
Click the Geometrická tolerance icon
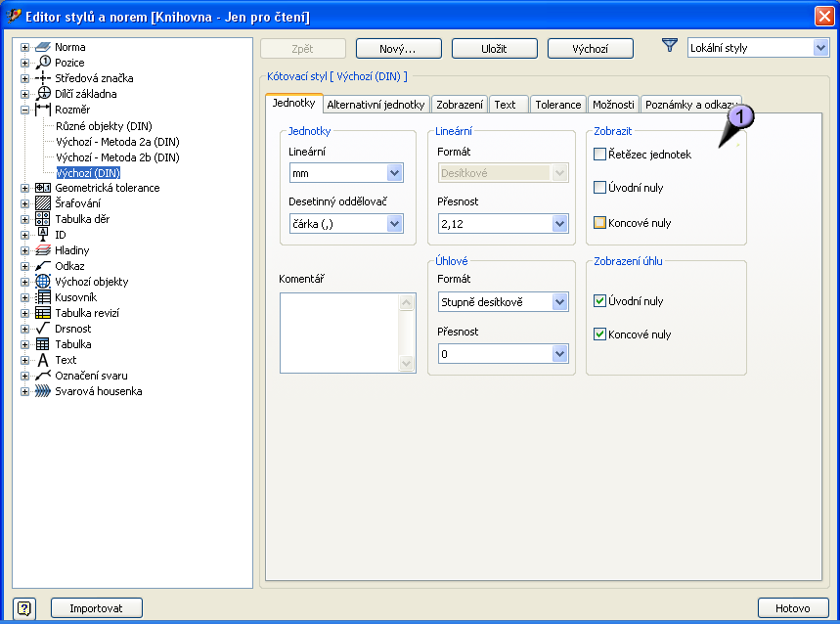(42, 188)
